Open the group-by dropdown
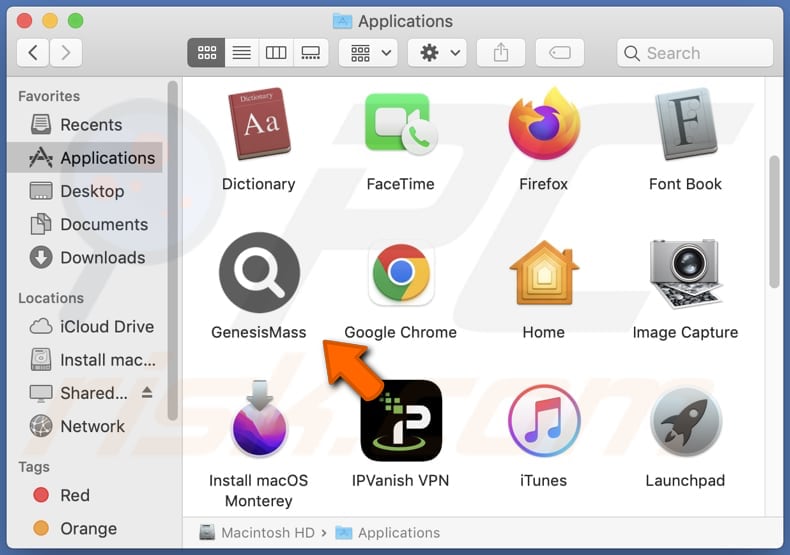Image resolution: width=790 pixels, height=555 pixels. click(x=368, y=52)
